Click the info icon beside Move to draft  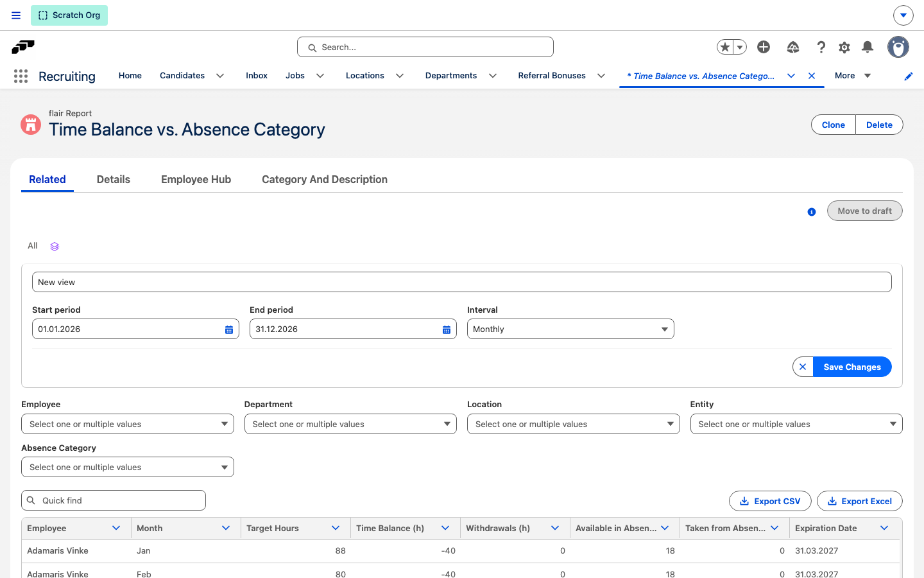812,212
